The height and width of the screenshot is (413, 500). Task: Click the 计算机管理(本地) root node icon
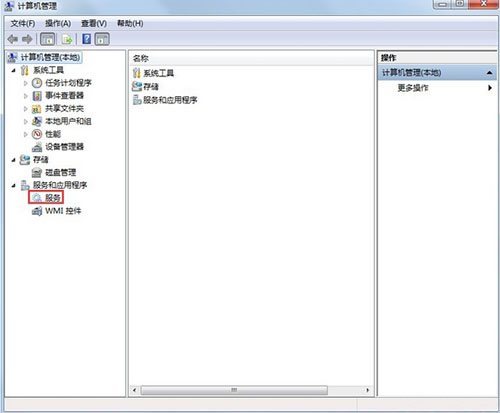pyautogui.click(x=12, y=57)
